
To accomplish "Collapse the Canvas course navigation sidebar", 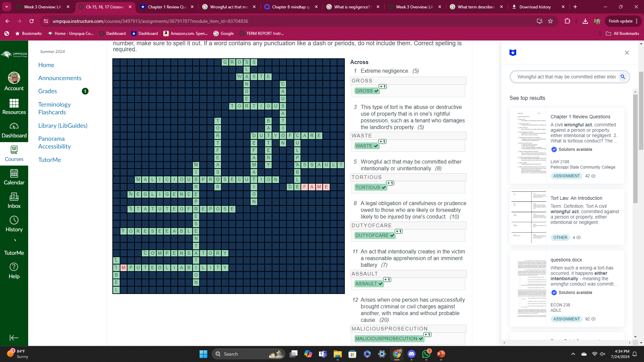I will click(x=14, y=338).
